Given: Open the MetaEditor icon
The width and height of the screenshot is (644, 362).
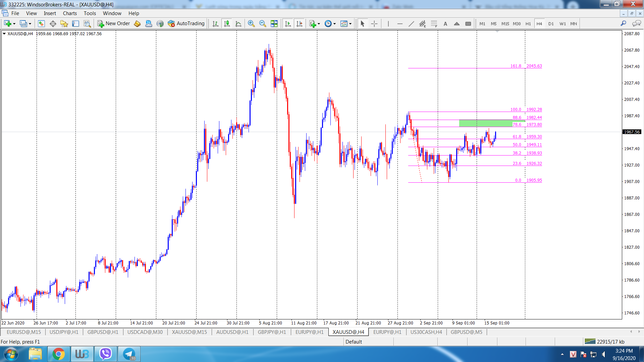Looking at the screenshot, I should tap(137, 23).
